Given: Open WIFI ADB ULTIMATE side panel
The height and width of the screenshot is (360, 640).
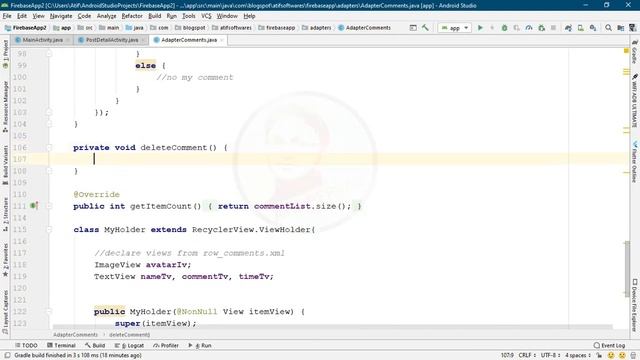Looking at the screenshot, I should [x=635, y=100].
